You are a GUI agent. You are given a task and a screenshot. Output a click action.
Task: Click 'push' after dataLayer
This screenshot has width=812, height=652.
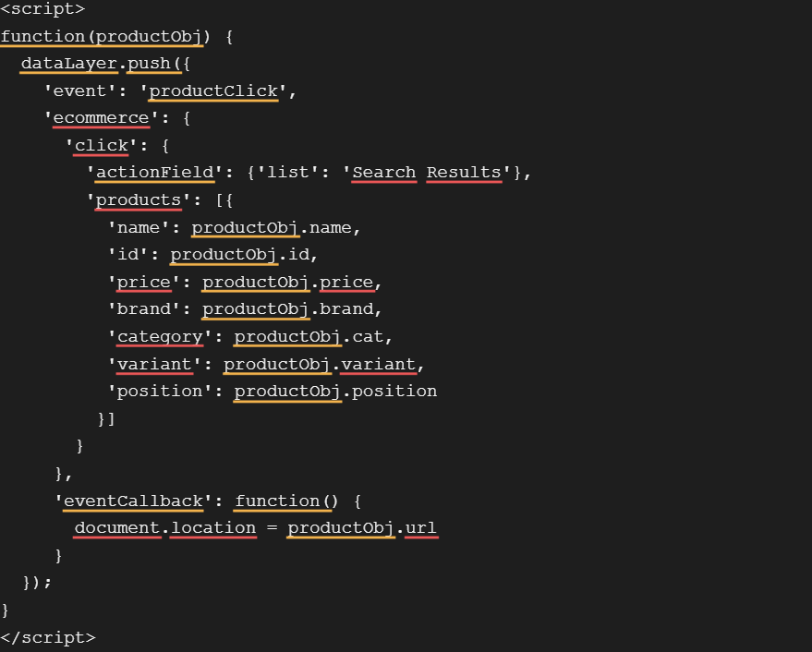(149, 64)
